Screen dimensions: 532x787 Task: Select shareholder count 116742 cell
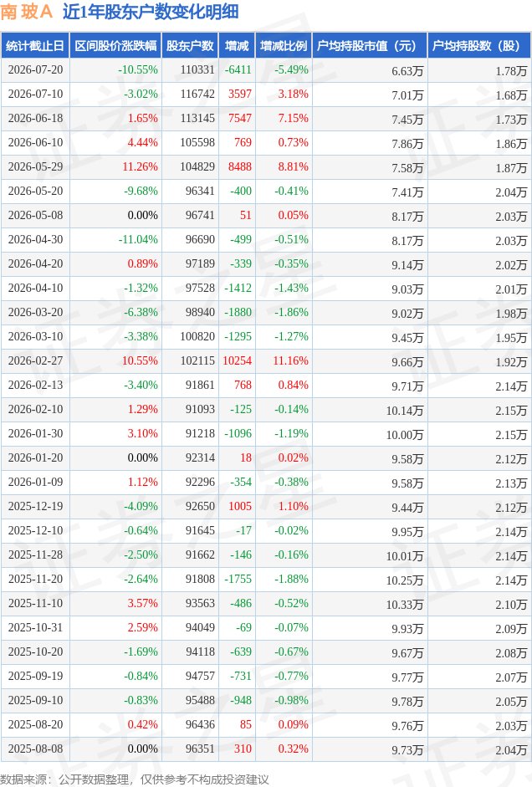(197, 94)
